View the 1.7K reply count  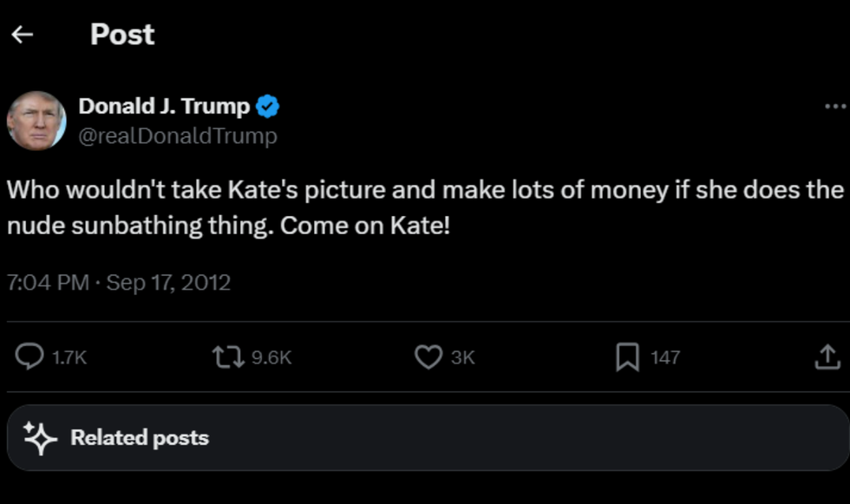[71, 357]
